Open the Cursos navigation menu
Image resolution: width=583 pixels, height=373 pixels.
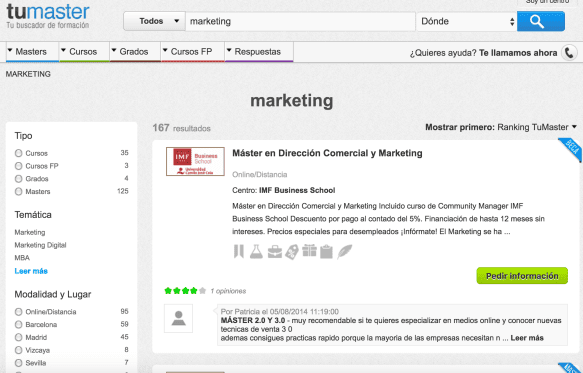pyautogui.click(x=84, y=52)
